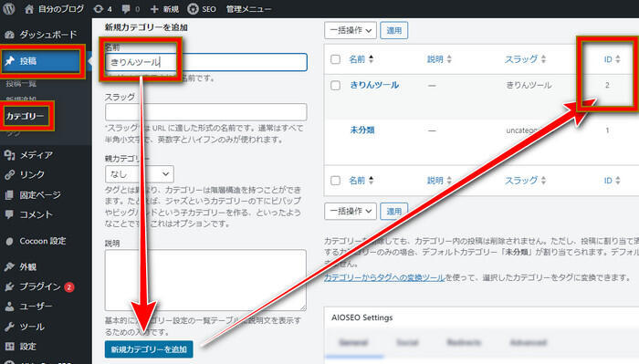Select the ID value 2 for きりんツール
This screenshot has width=639, height=364.
tap(607, 85)
